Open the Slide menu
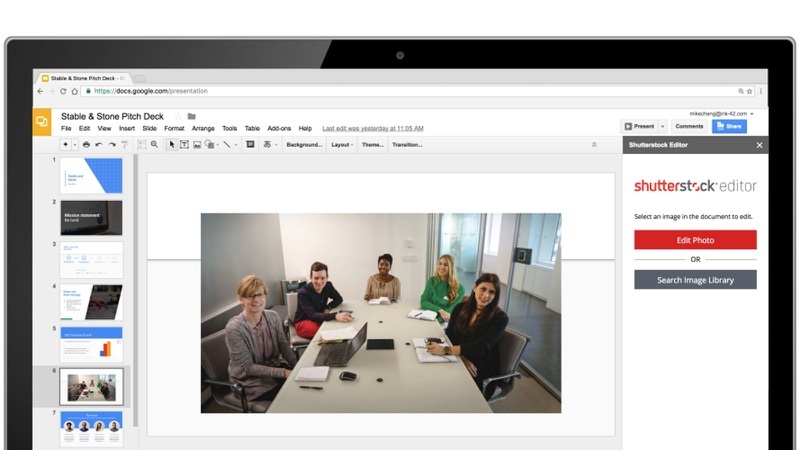Screen dimensions: 800x450 click(x=149, y=129)
